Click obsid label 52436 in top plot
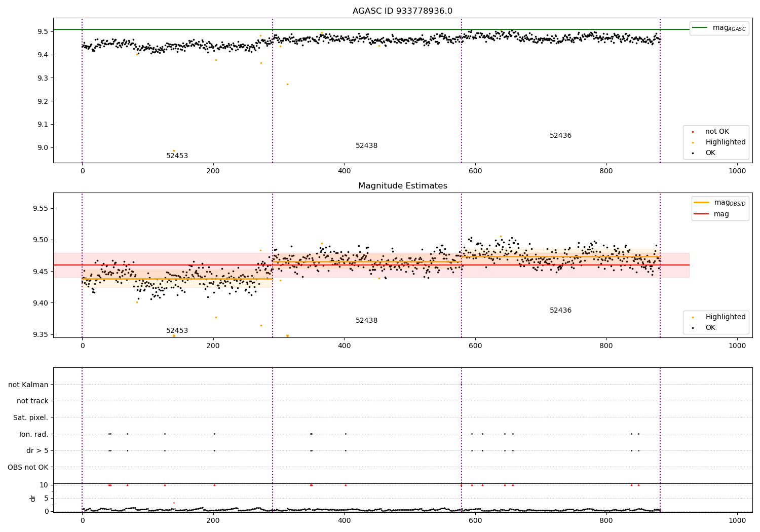The image size is (760, 532). (x=560, y=136)
